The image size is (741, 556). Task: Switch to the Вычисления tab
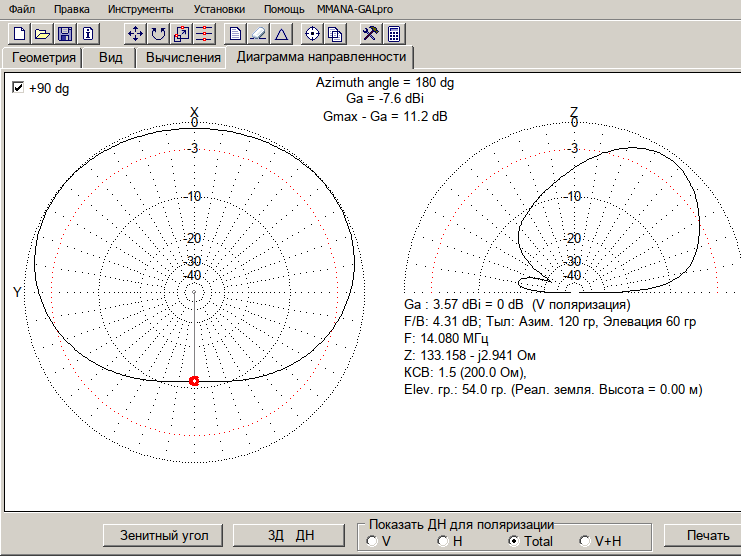point(183,57)
